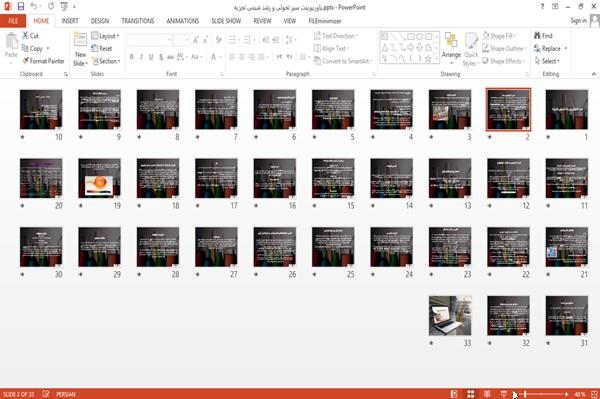Switch to Slide Sorter view icon

pyautogui.click(x=470, y=394)
